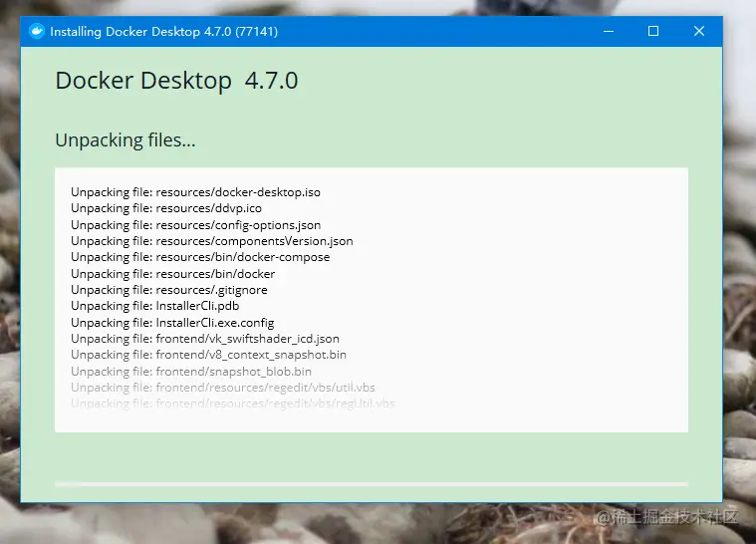Select the frontend/snapshot_blob.bin log line

coord(191,372)
